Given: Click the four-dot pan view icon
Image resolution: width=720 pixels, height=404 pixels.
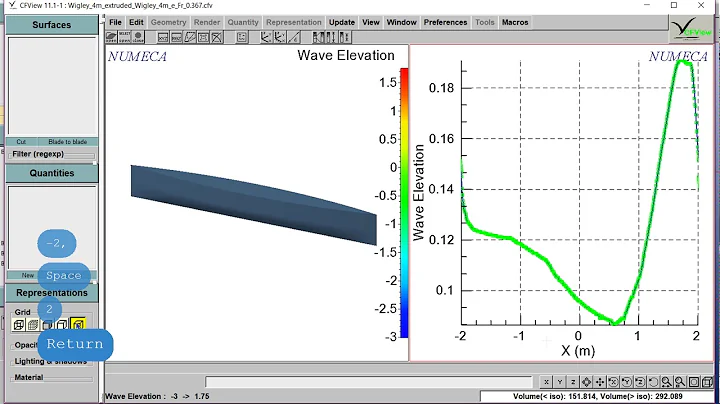Looking at the screenshot, I should pos(600,382).
